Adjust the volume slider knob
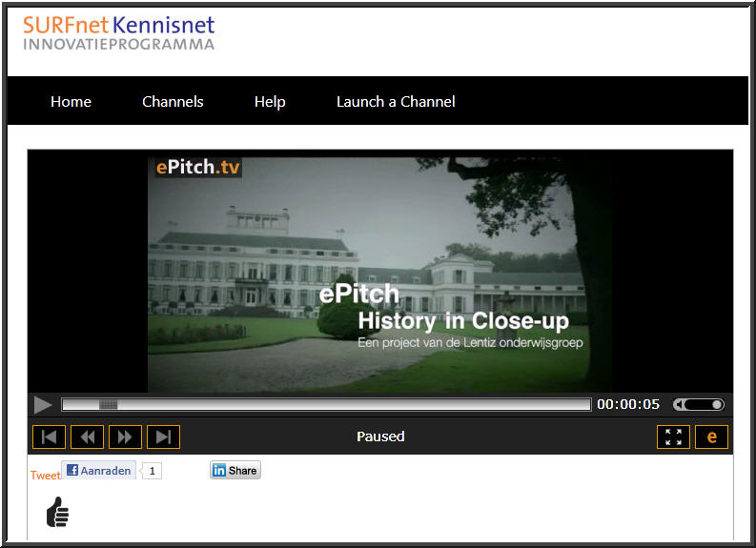Image resolution: width=756 pixels, height=548 pixels. (x=717, y=405)
